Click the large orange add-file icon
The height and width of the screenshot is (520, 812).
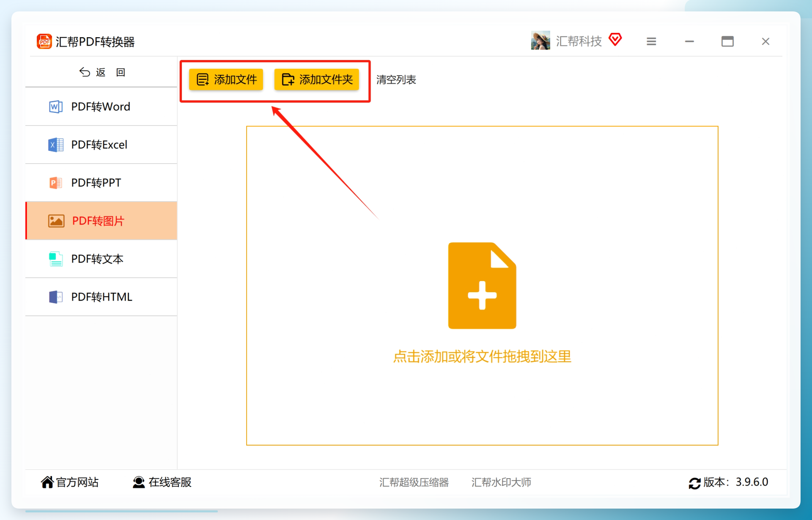tap(482, 285)
